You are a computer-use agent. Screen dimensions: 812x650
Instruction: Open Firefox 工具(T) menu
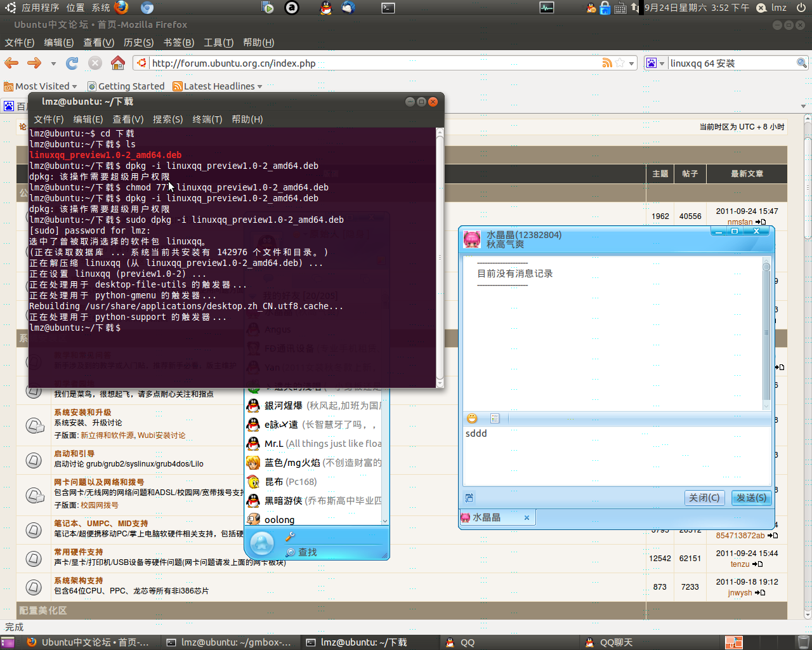coord(218,43)
